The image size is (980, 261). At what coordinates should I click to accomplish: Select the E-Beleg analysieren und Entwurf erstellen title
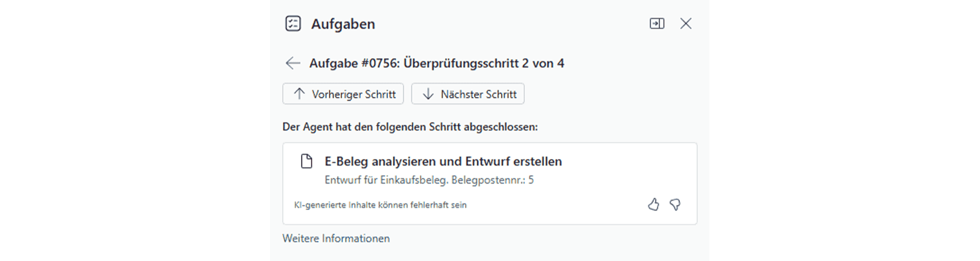click(443, 162)
